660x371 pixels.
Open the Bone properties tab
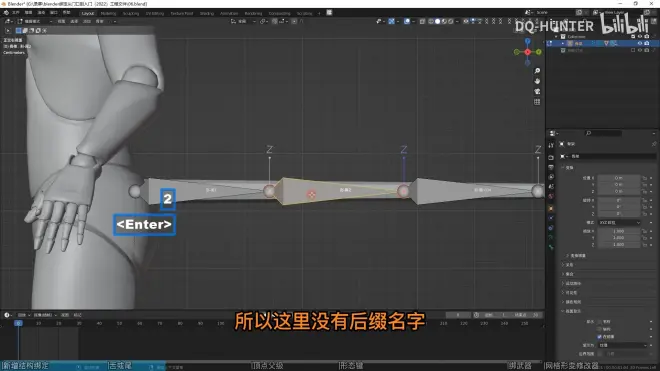pos(551,247)
